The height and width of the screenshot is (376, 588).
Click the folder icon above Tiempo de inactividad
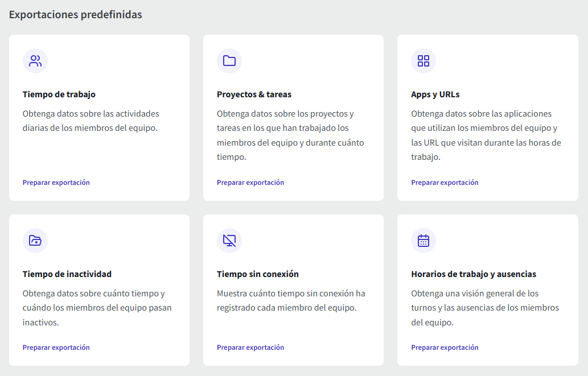[35, 241]
